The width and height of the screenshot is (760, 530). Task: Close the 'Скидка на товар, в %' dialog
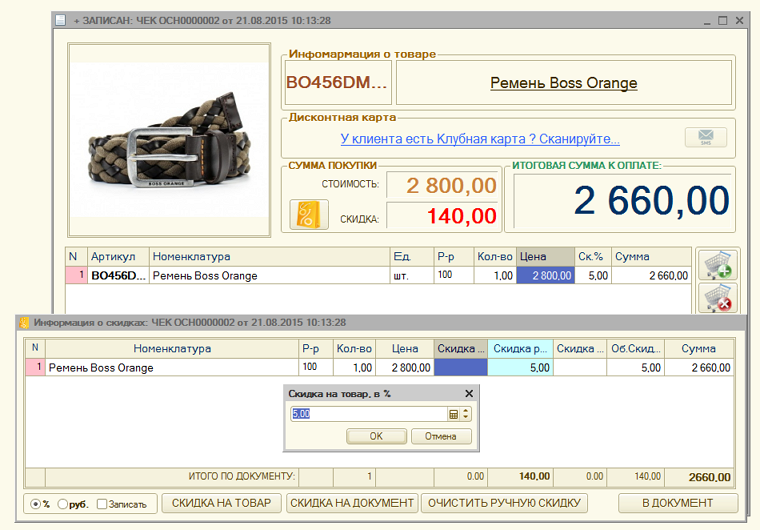coord(469,393)
